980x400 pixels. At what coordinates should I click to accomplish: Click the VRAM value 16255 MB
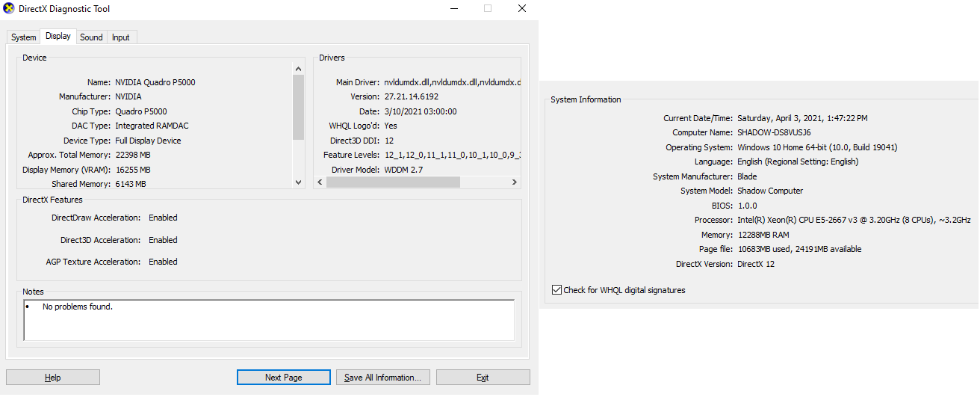(x=133, y=170)
